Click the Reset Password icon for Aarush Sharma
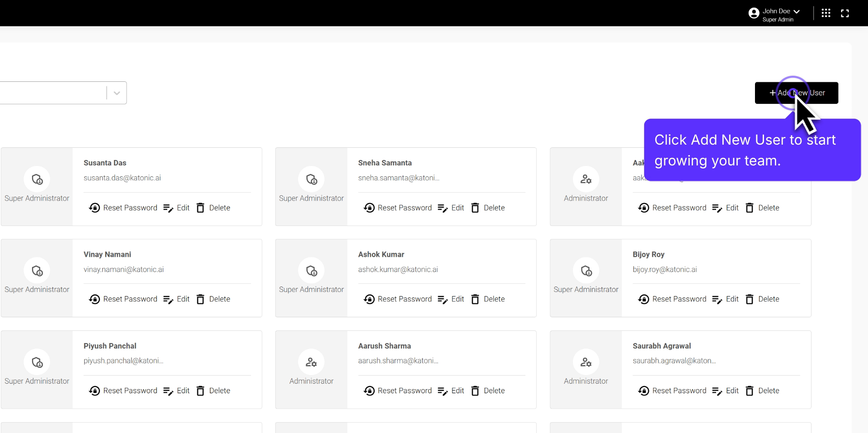The image size is (868, 433). tap(369, 391)
